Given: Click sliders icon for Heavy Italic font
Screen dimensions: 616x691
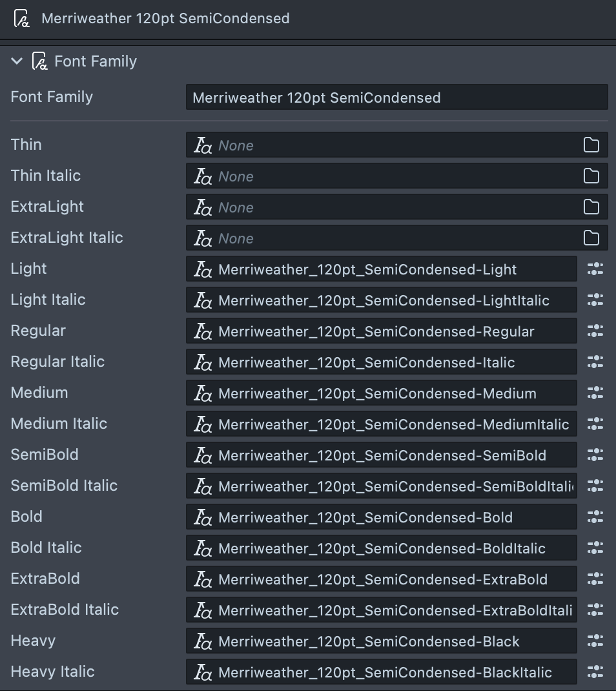Looking at the screenshot, I should point(595,672).
